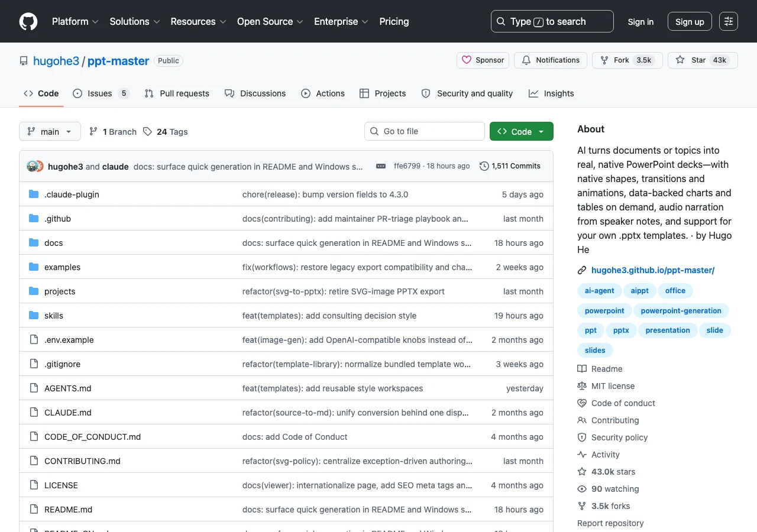Screen dimensions: 757x532
Task: Open the Security and quality tab
Action: pyautogui.click(x=467, y=93)
